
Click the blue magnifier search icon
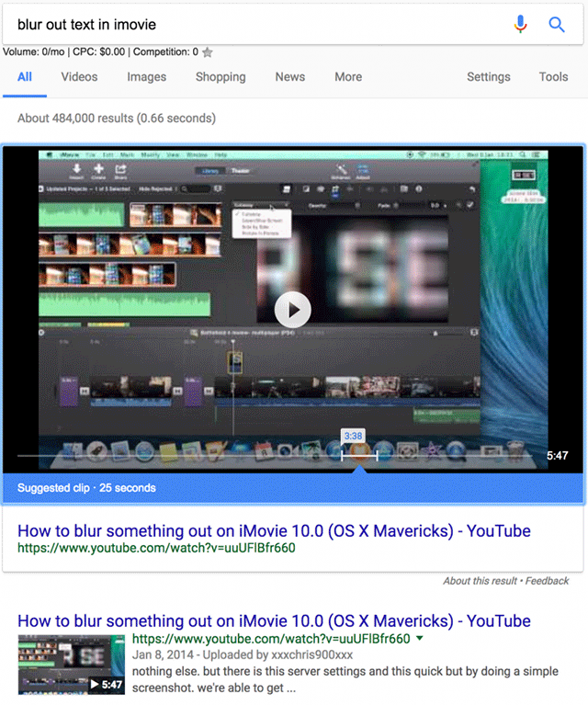coord(557,25)
